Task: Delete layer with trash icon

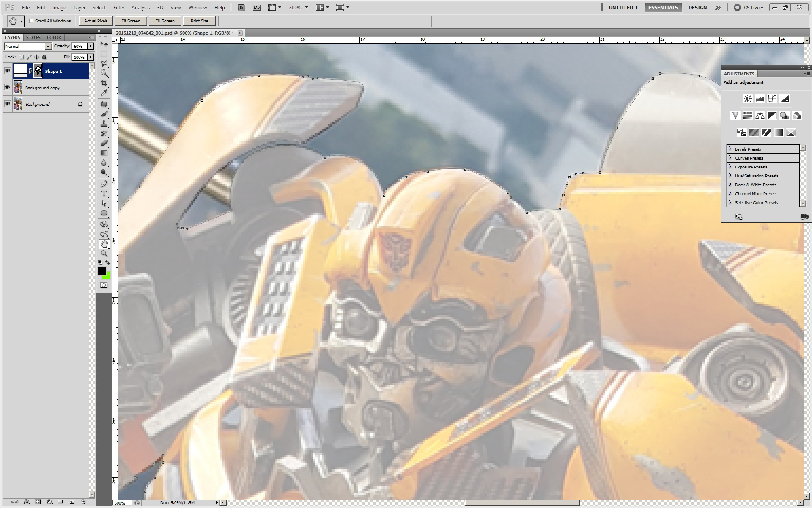Action: [x=83, y=502]
